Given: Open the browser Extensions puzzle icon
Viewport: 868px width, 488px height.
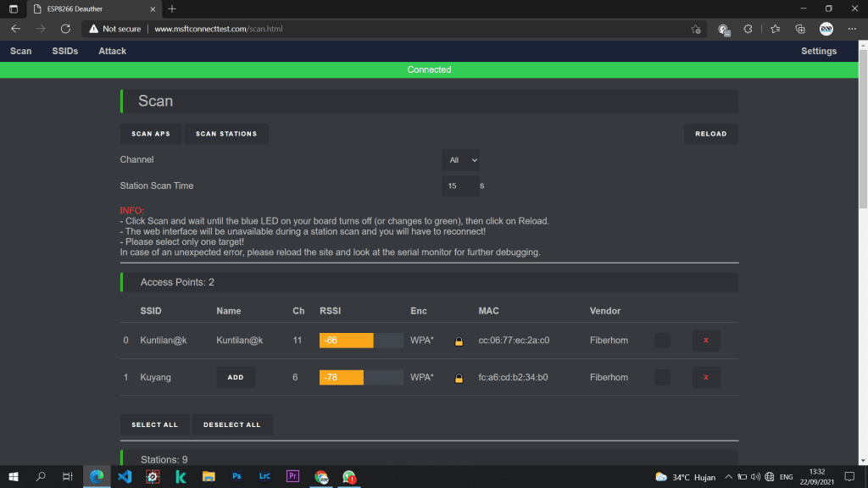Looking at the screenshot, I should pos(748,29).
